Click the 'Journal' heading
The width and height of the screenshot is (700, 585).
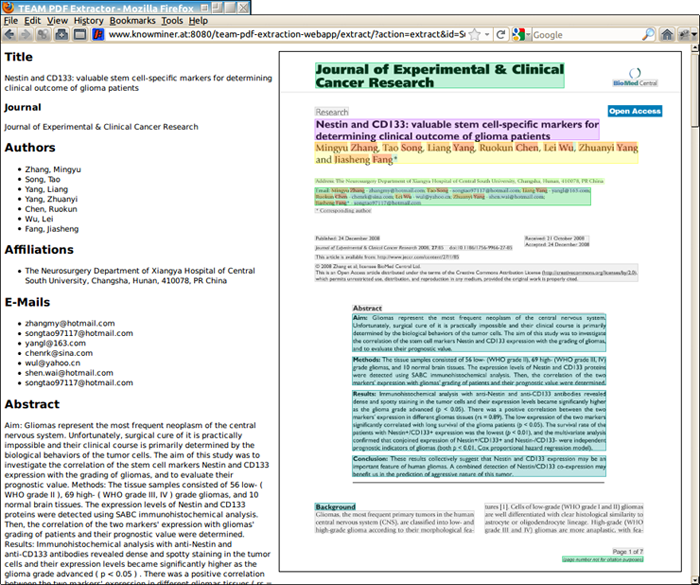click(23, 107)
